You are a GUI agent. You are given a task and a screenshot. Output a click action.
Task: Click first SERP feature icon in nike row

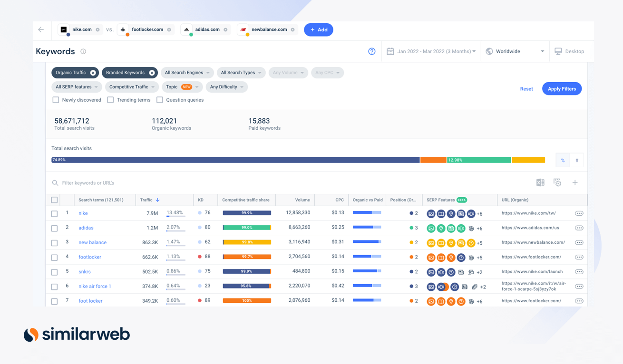tap(431, 214)
